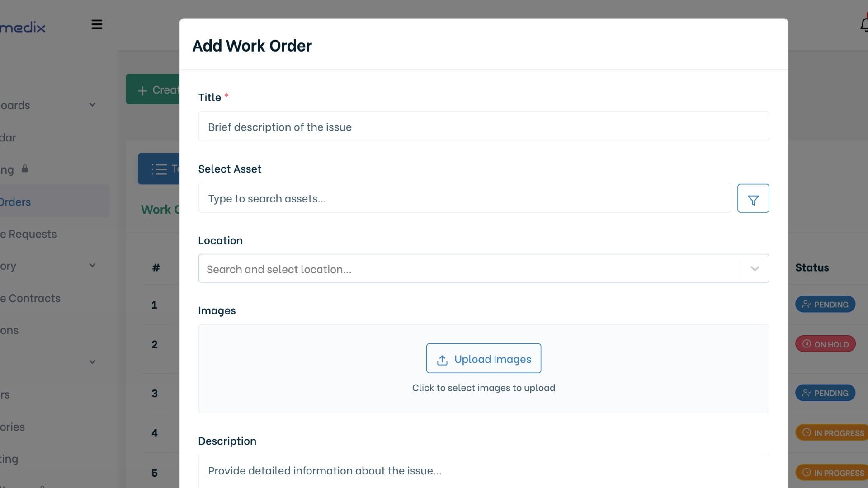Click the list icon on blue tab
Image resolution: width=868 pixels, height=488 pixels.
tap(159, 169)
